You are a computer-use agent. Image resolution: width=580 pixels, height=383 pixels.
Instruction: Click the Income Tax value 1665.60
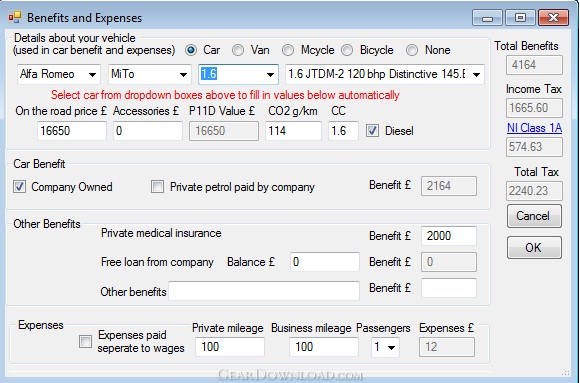coord(535,108)
